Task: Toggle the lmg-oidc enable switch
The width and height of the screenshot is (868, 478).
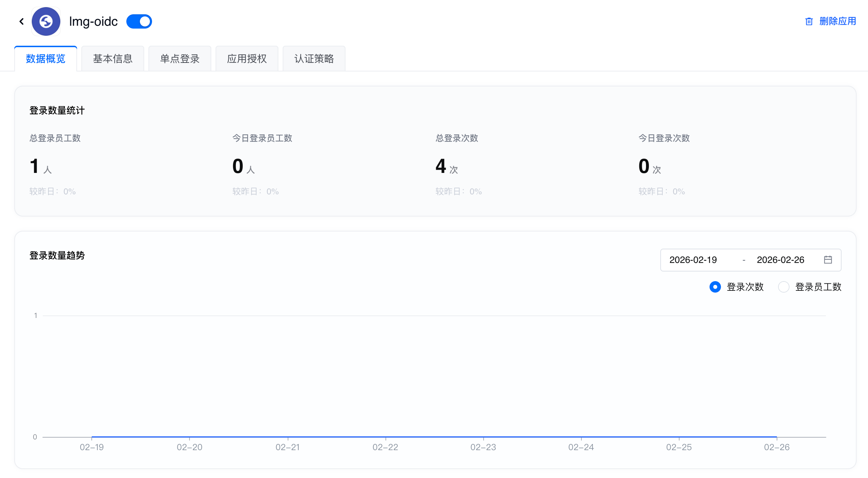Action: (139, 21)
